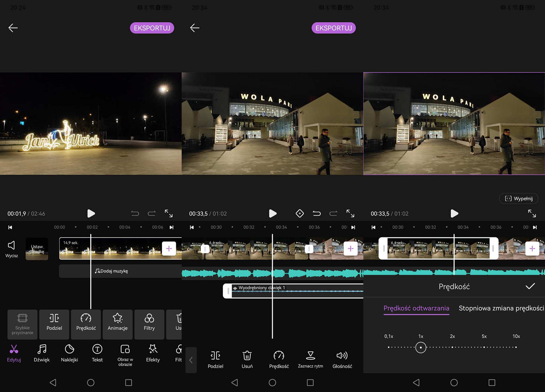The width and height of the screenshot is (545, 392).
Task: Open fullscreen preview on the left screen
Action: (169, 213)
